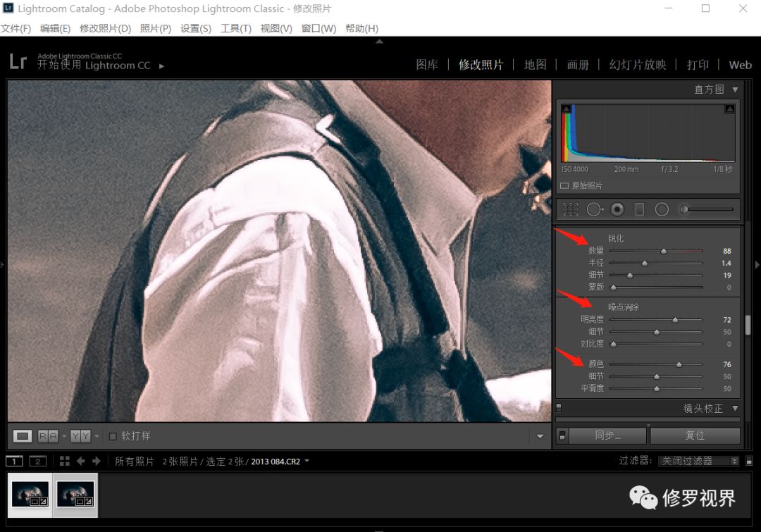This screenshot has height=532, width=761.
Task: Collapse the 直方图 panel triangle
Action: (735, 89)
